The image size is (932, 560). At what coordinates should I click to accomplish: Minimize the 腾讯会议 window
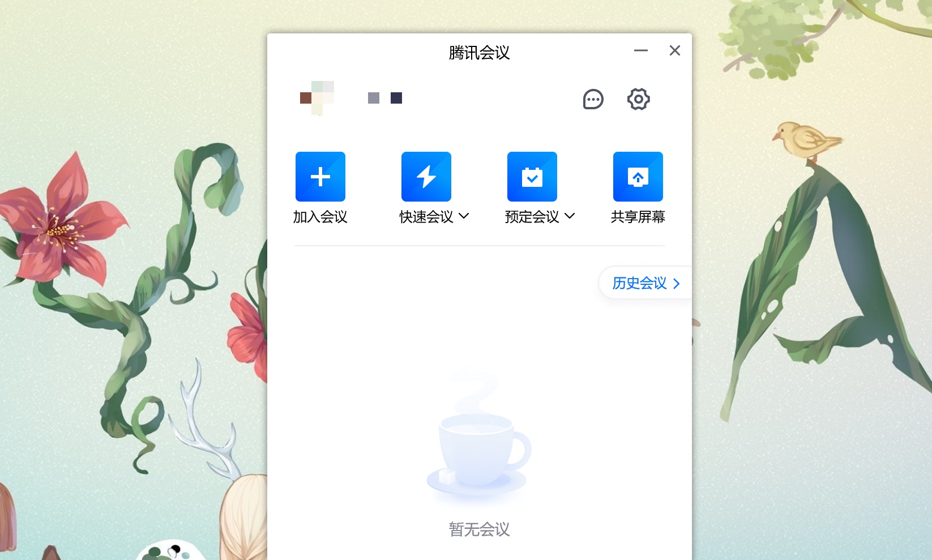[x=641, y=50]
